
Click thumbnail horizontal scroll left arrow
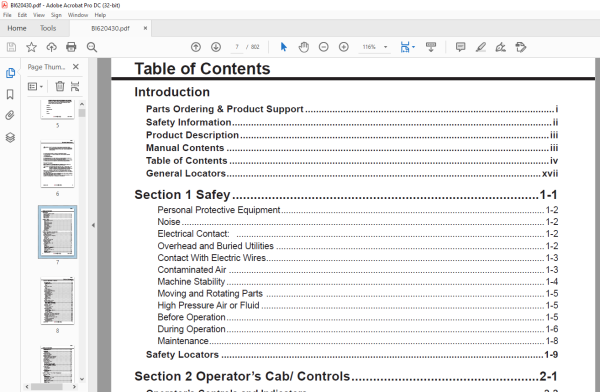[x=27, y=387]
